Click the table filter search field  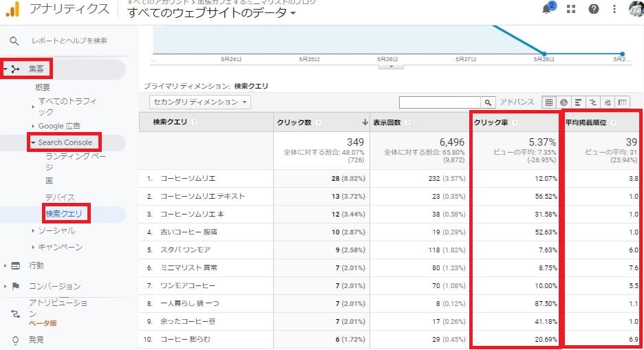click(x=440, y=102)
